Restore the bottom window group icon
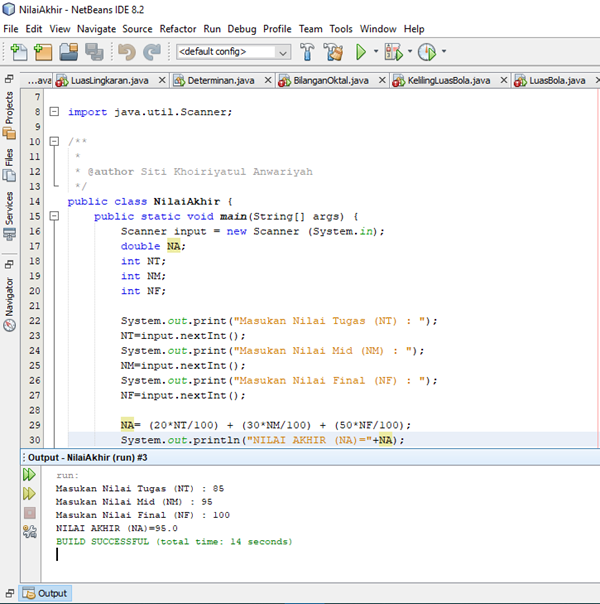Image resolution: width=600 pixels, height=604 pixels. pos(9,593)
